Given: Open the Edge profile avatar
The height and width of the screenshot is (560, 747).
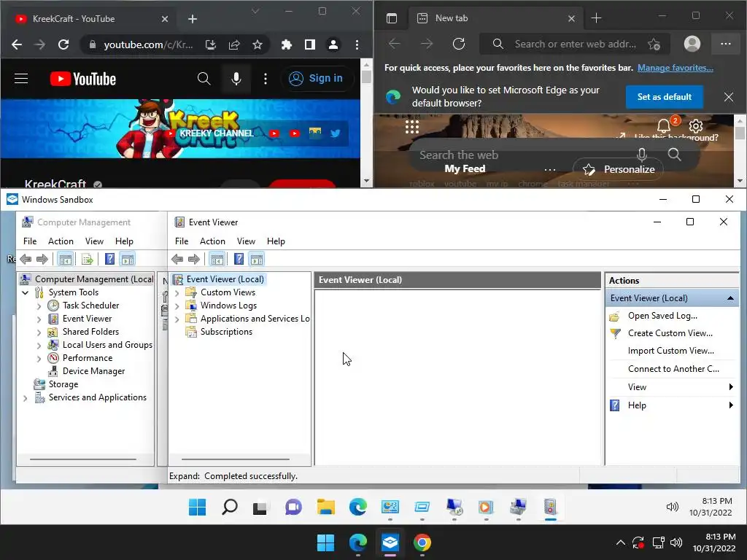Looking at the screenshot, I should click(x=692, y=44).
